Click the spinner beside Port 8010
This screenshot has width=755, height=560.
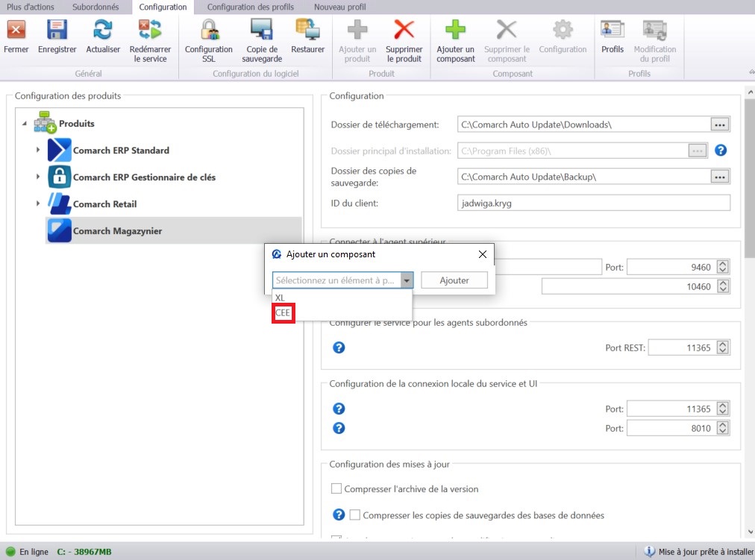pyautogui.click(x=723, y=428)
